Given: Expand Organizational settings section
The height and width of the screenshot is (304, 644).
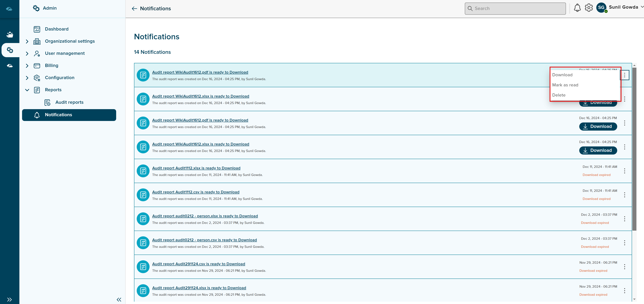Looking at the screenshot, I should (27, 41).
